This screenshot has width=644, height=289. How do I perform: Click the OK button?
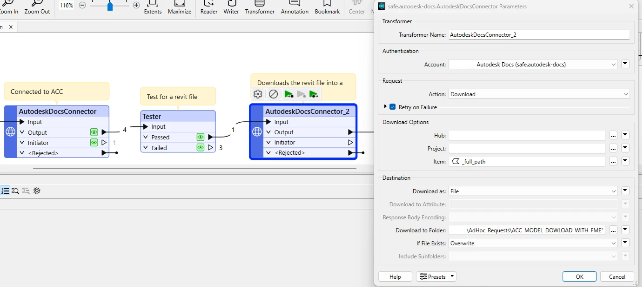point(579,277)
